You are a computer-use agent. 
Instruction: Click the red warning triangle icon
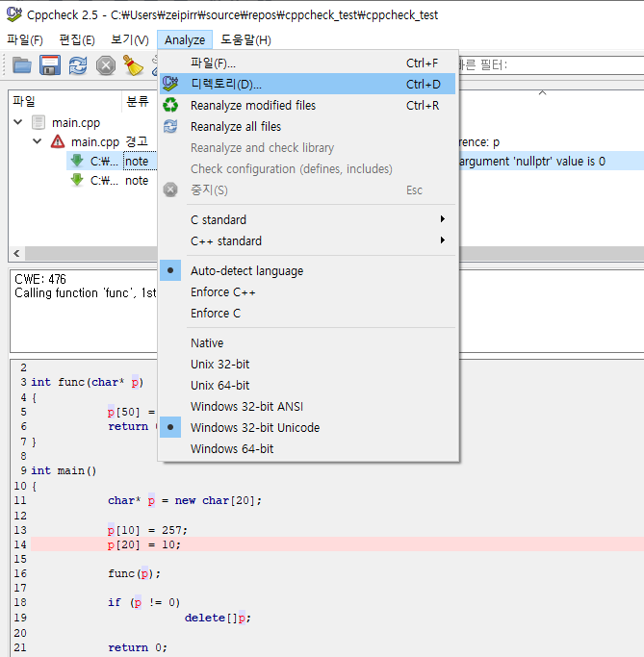[x=58, y=141]
